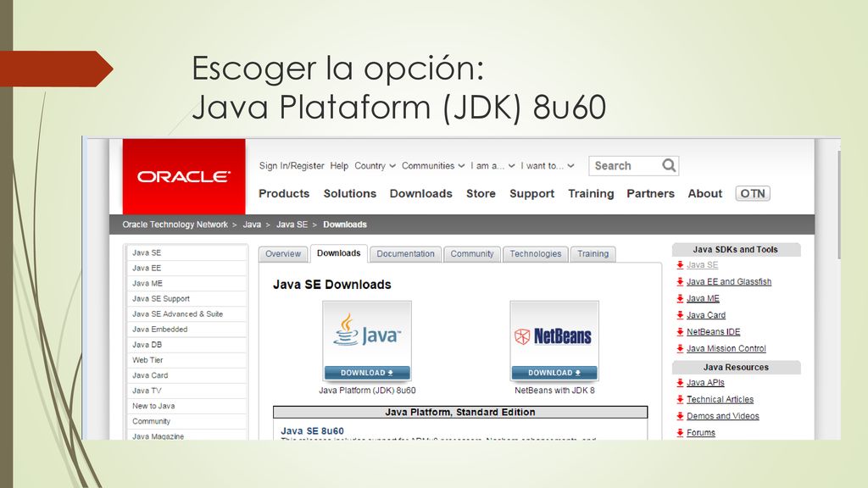Open New to Java sidebar item

pyautogui.click(x=186, y=406)
